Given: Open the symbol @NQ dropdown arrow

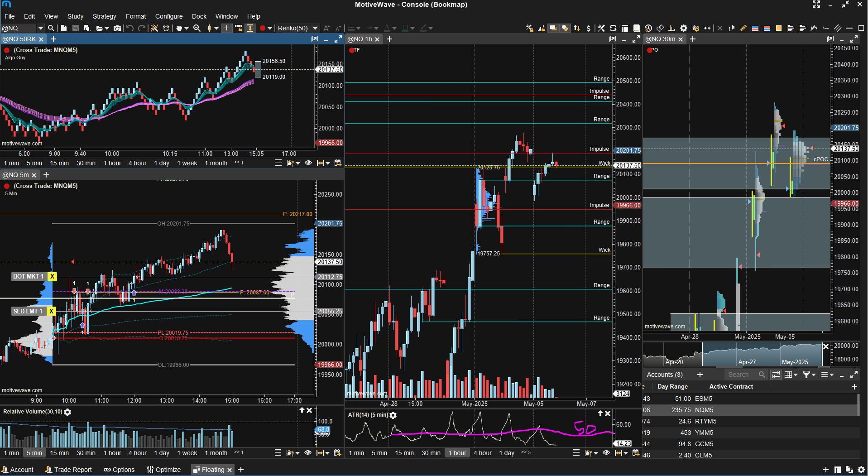Looking at the screenshot, I should click(41, 28).
